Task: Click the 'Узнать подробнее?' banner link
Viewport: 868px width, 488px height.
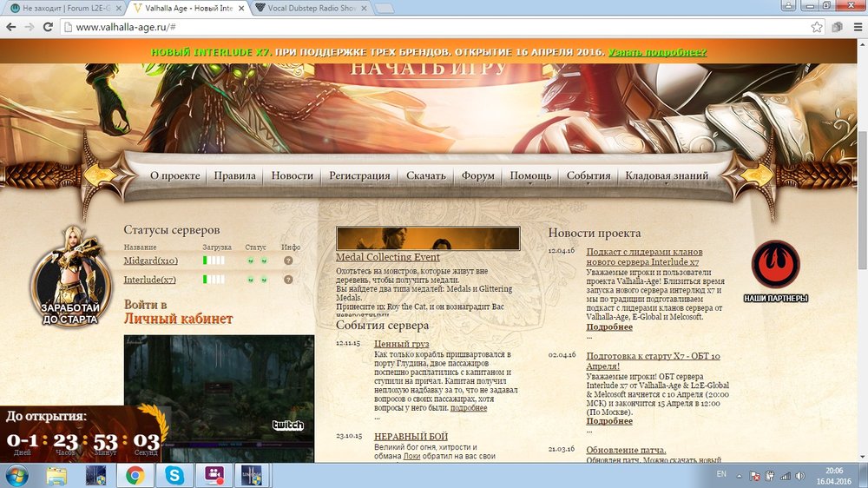Action: pyautogui.click(x=657, y=52)
